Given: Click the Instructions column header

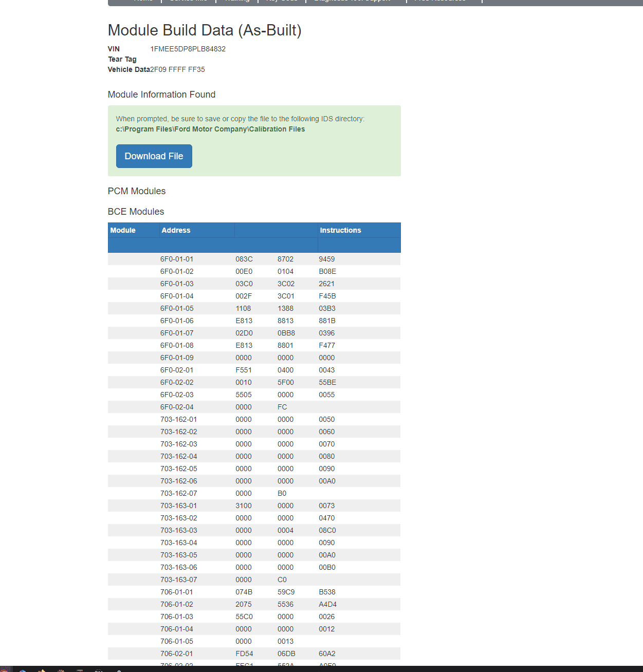Looking at the screenshot, I should [x=340, y=230].
